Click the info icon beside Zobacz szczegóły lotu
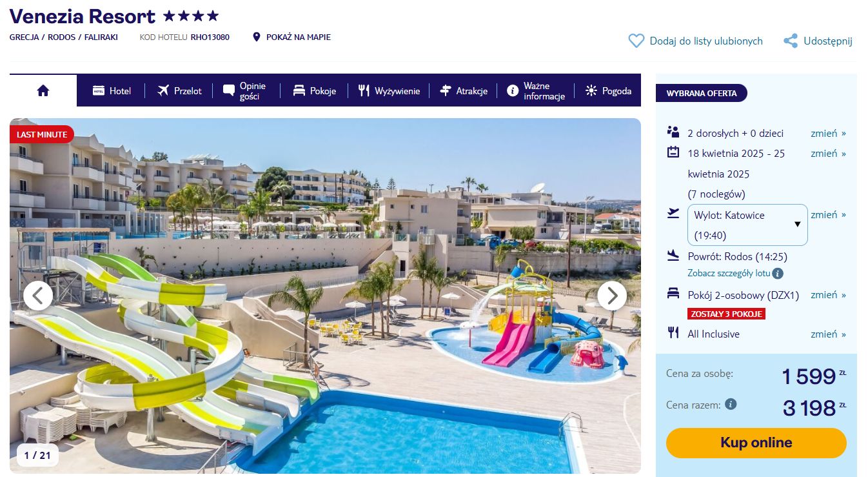 [x=778, y=273]
